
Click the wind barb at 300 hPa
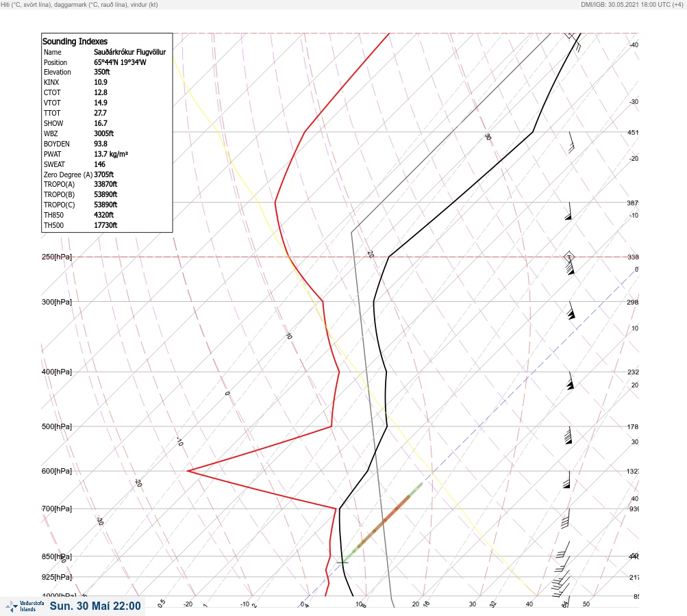571,311
